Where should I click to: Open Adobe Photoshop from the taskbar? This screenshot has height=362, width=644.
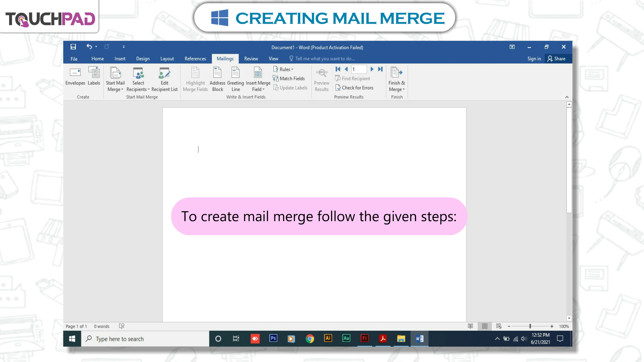point(273,338)
